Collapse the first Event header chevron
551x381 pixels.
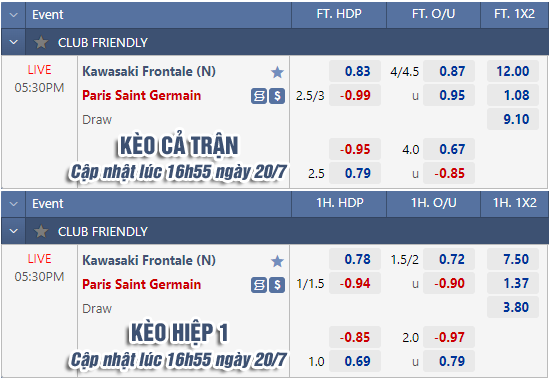13,15
